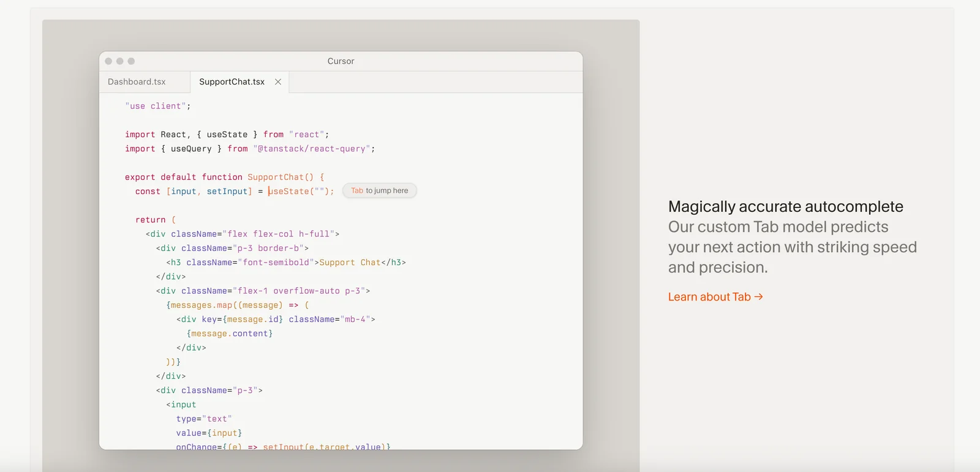This screenshot has height=472, width=980.
Task: Switch to the Dashboard.tsx tab
Action: tap(137, 82)
